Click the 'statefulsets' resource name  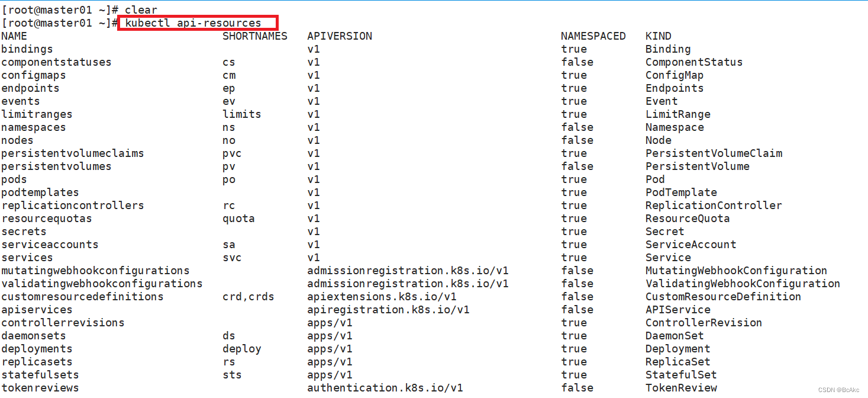(x=40, y=375)
